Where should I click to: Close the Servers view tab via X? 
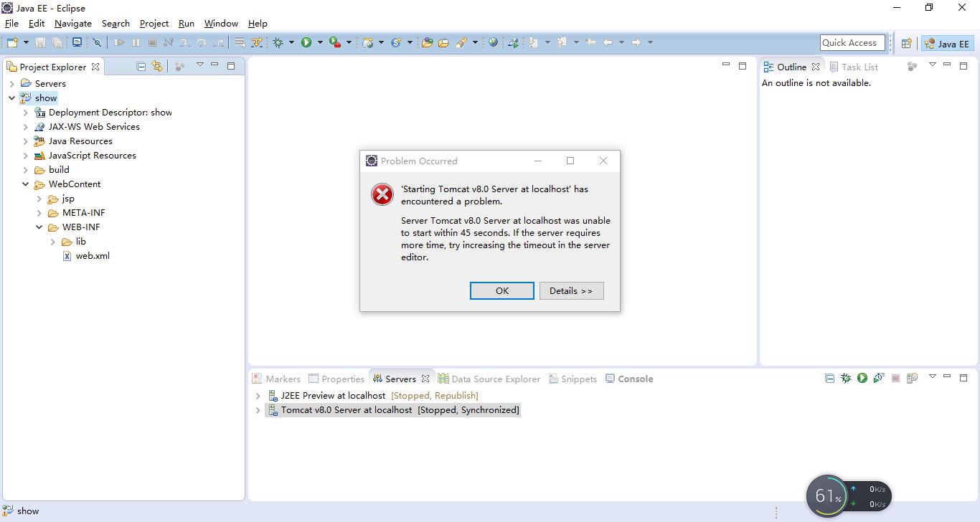tap(425, 379)
